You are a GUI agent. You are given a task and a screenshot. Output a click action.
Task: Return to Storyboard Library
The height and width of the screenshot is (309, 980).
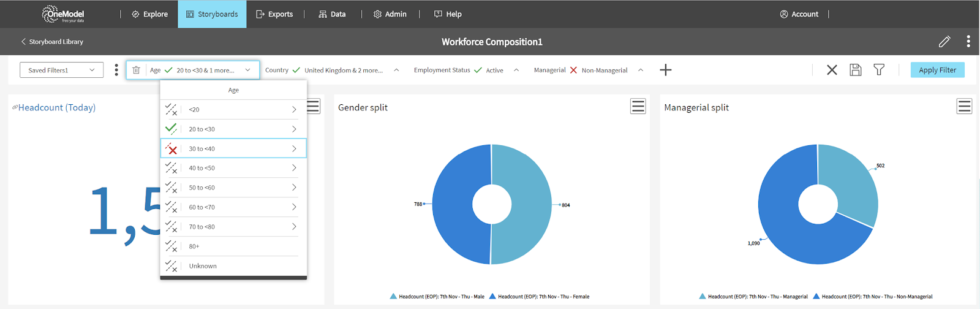52,42
